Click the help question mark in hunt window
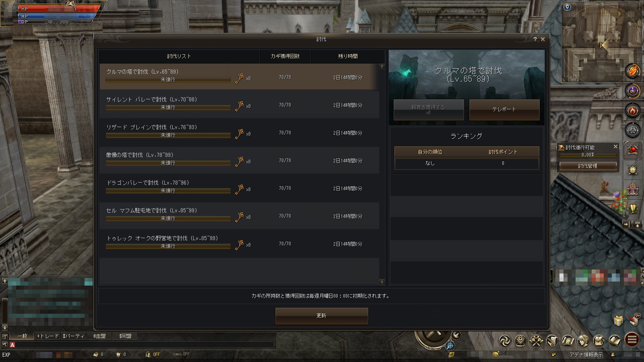The width and height of the screenshot is (644, 362). tap(535, 39)
